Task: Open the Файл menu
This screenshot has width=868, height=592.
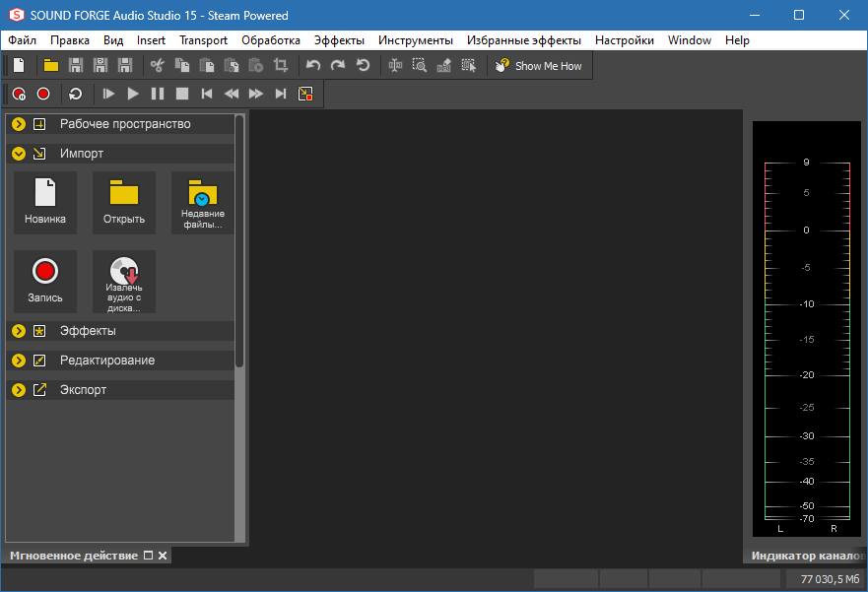Action: 22,40
